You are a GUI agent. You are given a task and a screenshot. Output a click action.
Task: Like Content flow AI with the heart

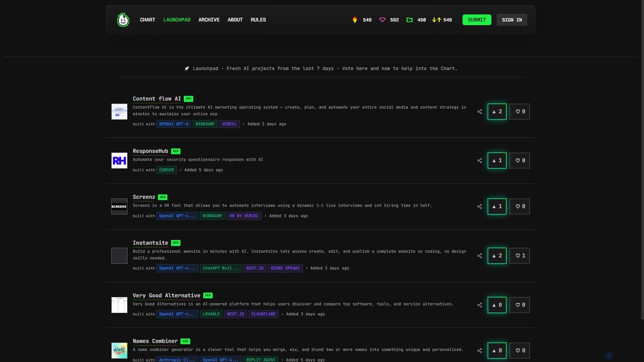(x=520, y=112)
